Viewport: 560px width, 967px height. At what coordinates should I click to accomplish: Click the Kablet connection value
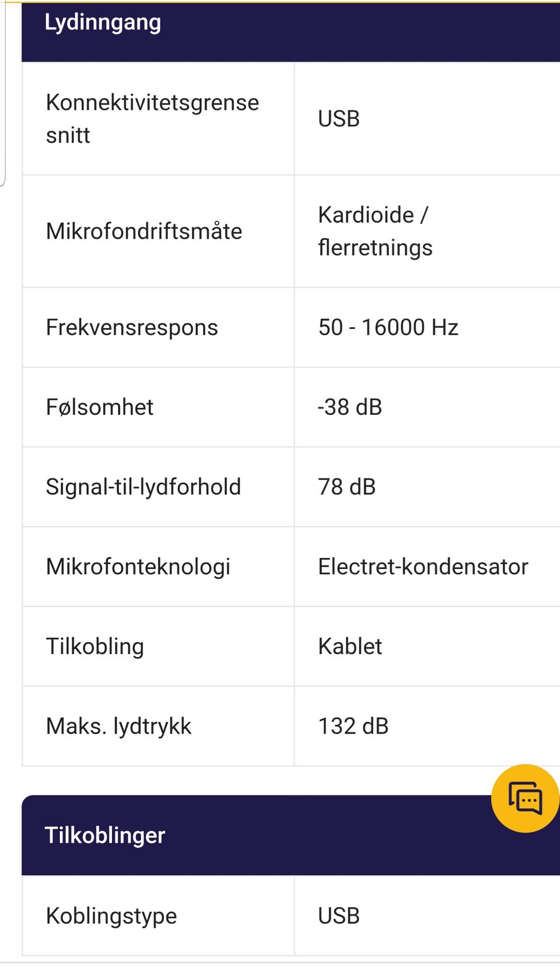pyautogui.click(x=350, y=646)
